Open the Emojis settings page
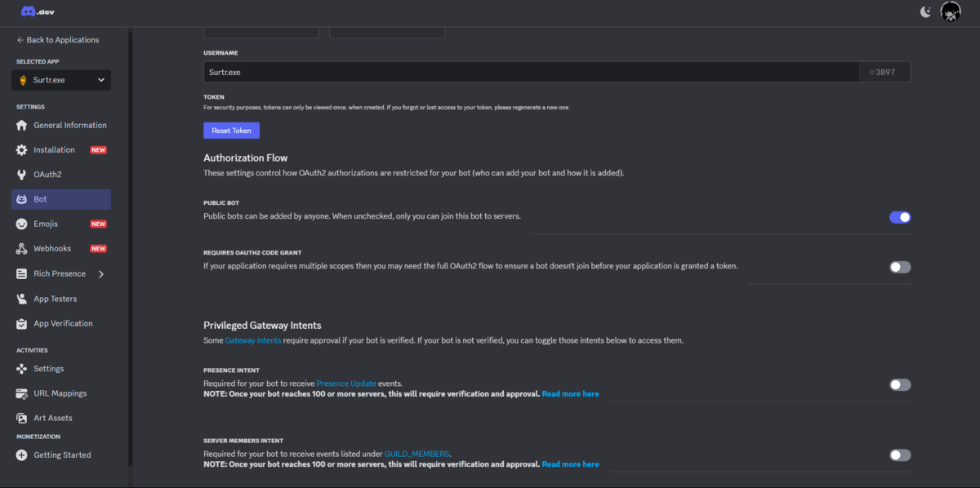Viewport: 980px width, 488px height. coord(61,224)
